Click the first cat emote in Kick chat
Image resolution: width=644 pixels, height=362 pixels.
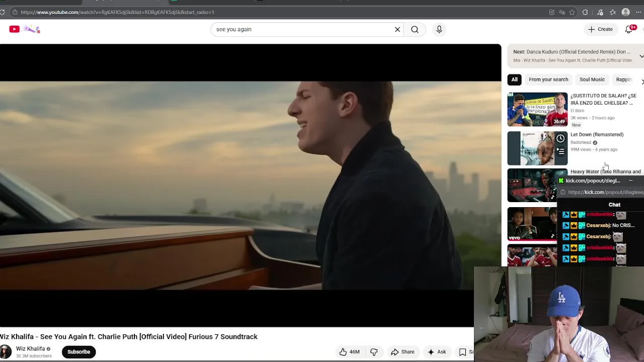pos(621,215)
